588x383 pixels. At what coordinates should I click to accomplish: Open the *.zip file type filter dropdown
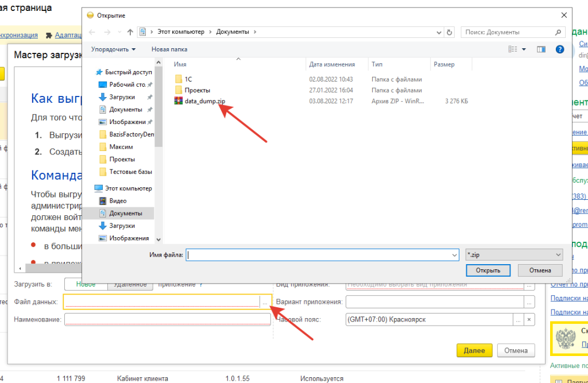point(514,255)
